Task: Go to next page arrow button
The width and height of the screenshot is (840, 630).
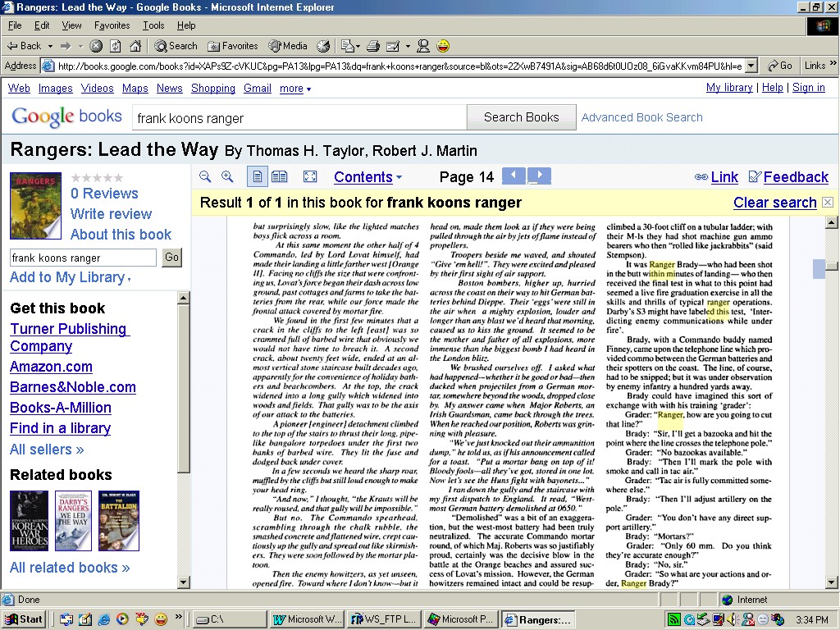Action: pyautogui.click(x=539, y=176)
